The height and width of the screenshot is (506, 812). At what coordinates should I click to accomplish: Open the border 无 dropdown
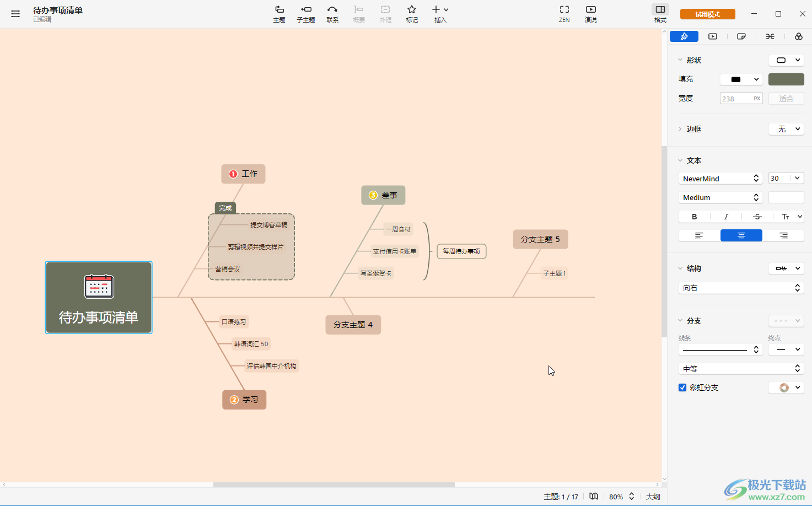pyautogui.click(x=787, y=129)
